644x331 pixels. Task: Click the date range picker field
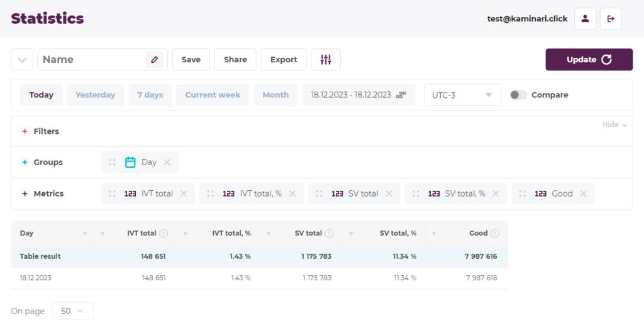pyautogui.click(x=358, y=95)
